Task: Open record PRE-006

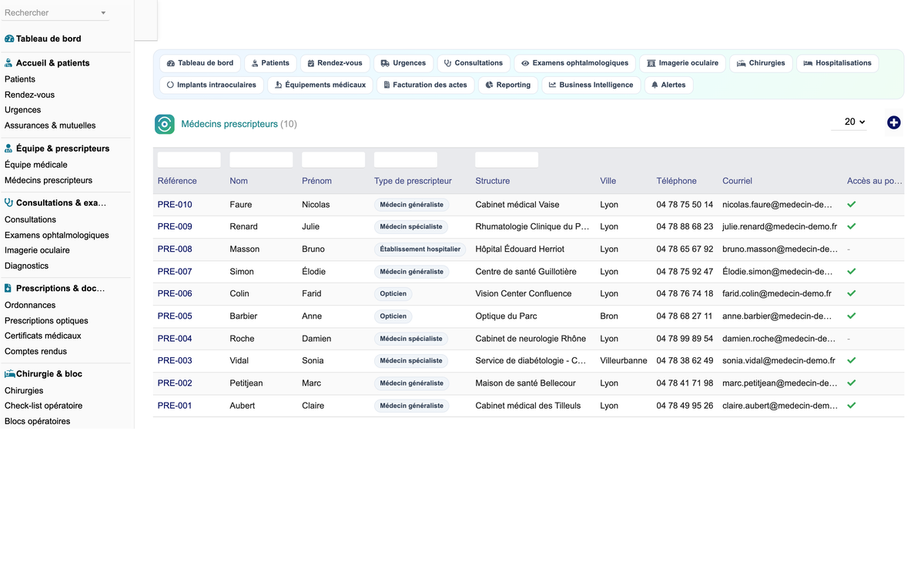Action: pyautogui.click(x=175, y=294)
